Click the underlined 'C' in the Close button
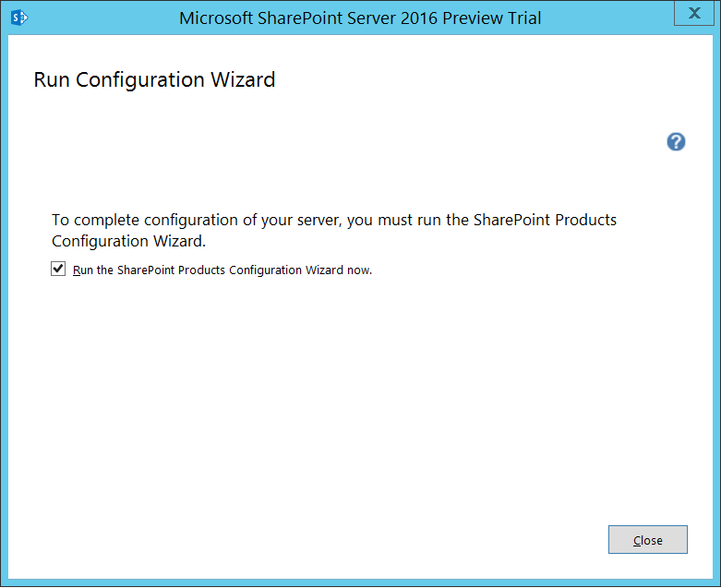This screenshot has width=721, height=588. (x=636, y=541)
